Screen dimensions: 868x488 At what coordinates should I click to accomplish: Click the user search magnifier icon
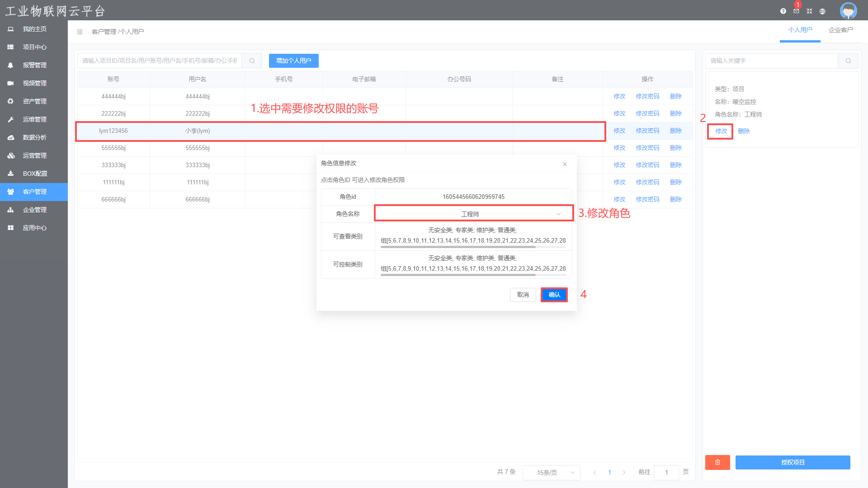click(x=252, y=61)
